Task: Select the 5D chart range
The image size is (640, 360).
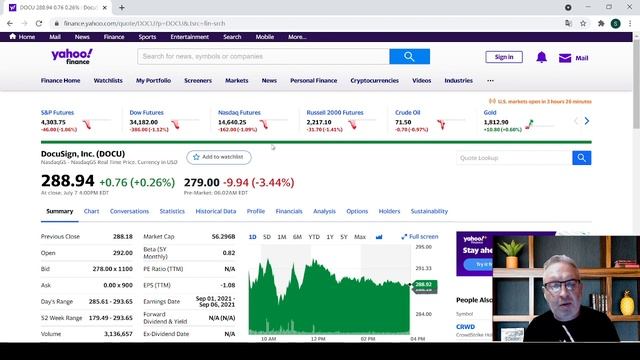Action: pos(267,237)
